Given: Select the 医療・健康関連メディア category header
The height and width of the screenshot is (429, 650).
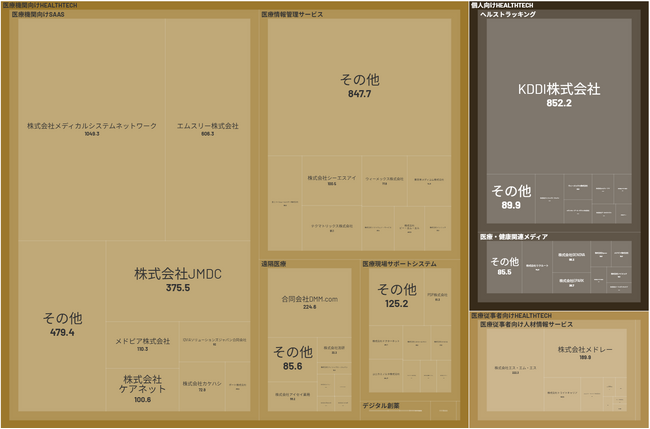Looking at the screenshot, I should click(514, 237).
